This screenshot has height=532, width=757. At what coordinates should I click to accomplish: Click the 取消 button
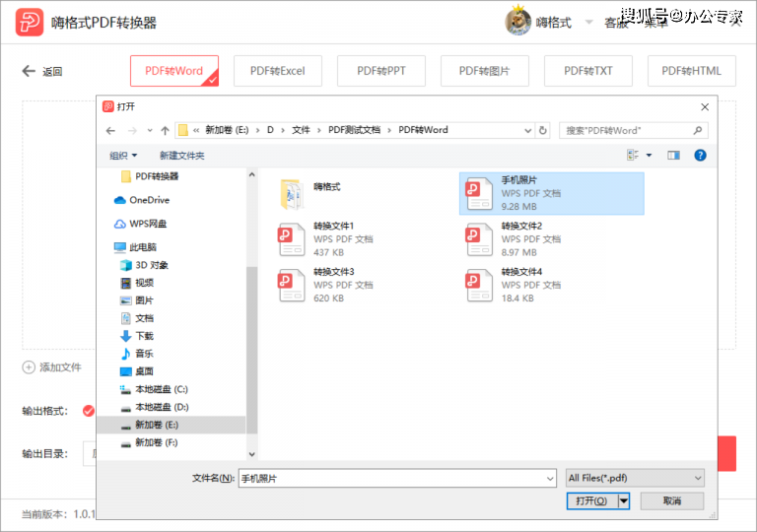tap(672, 501)
